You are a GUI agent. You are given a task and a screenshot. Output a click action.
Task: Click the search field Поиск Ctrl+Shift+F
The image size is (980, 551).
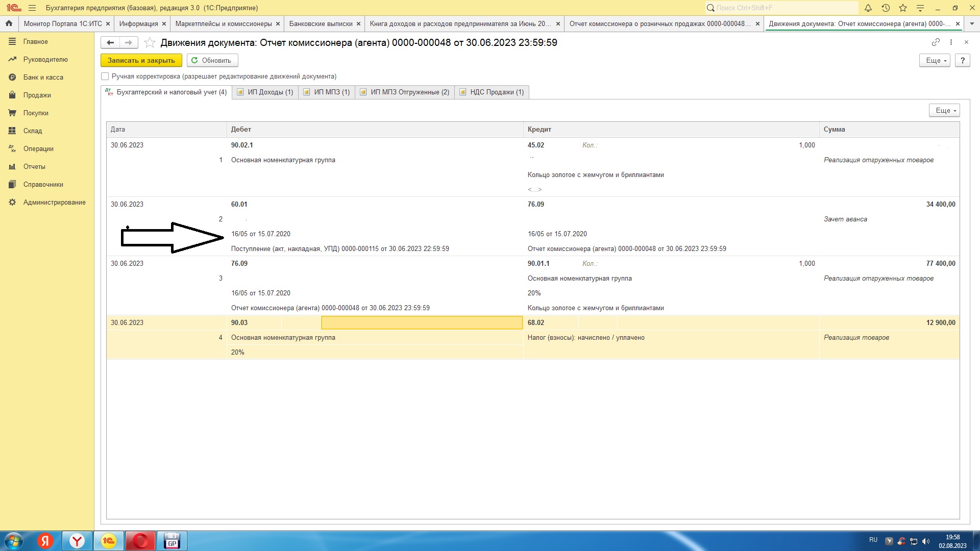coord(781,8)
